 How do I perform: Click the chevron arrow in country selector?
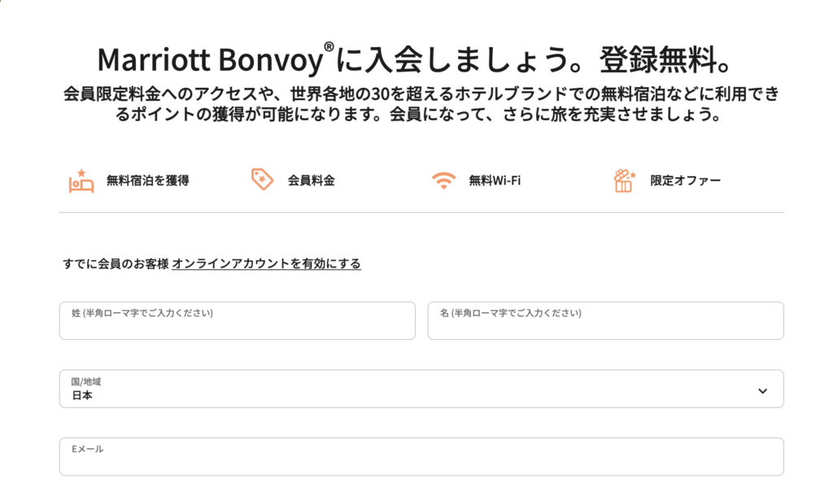click(x=763, y=391)
